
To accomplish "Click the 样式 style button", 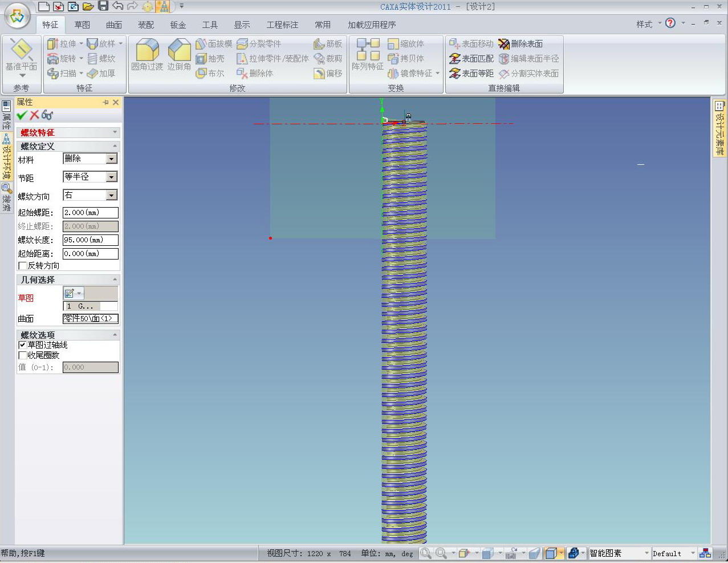I will (644, 24).
